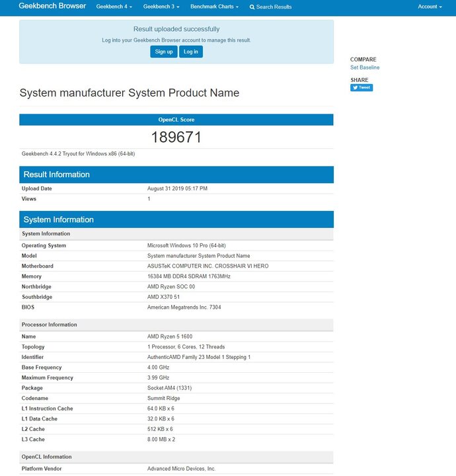Select the OpenCL score value 189671

click(176, 138)
